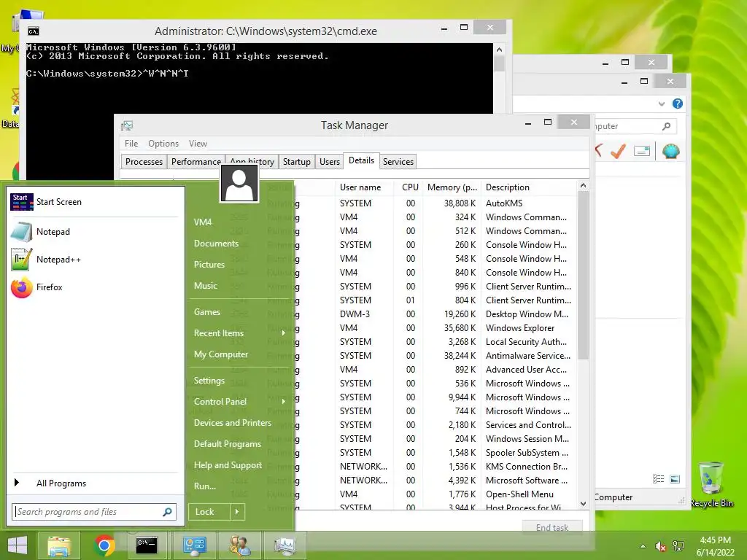Screen dimensions: 747x560
Task: Sort by User name column
Action: (x=365, y=187)
